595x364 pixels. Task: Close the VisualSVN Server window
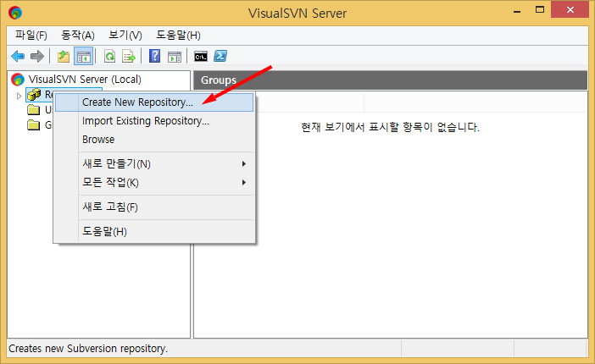[570, 10]
